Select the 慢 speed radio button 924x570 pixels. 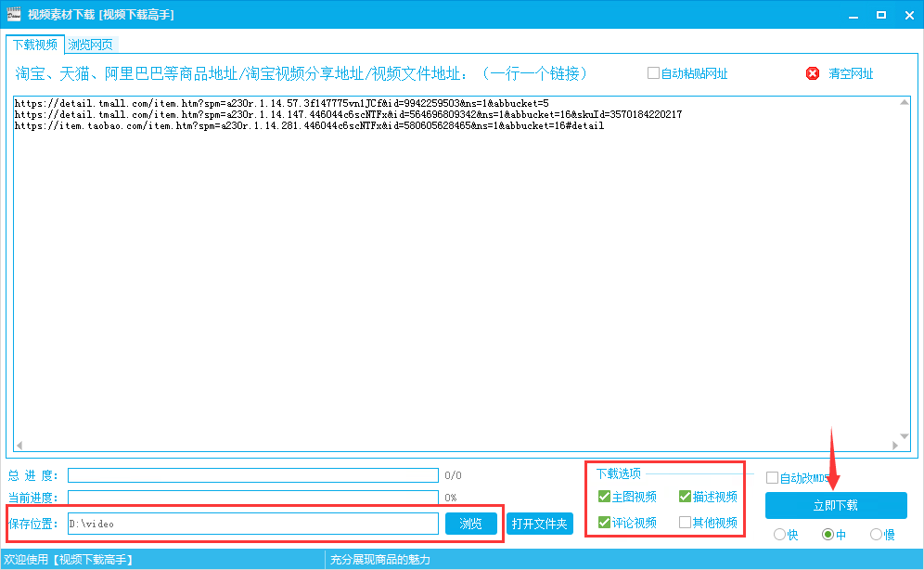[877, 535]
